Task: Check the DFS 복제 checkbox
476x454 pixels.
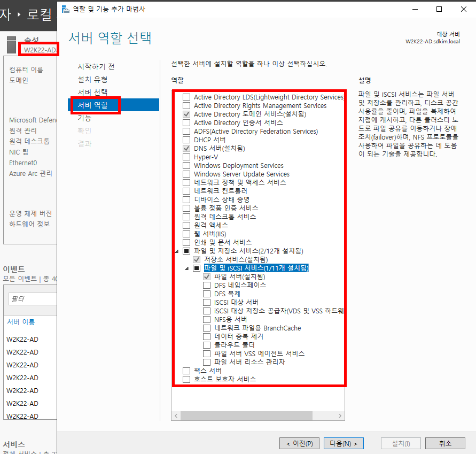Action: pyautogui.click(x=207, y=294)
